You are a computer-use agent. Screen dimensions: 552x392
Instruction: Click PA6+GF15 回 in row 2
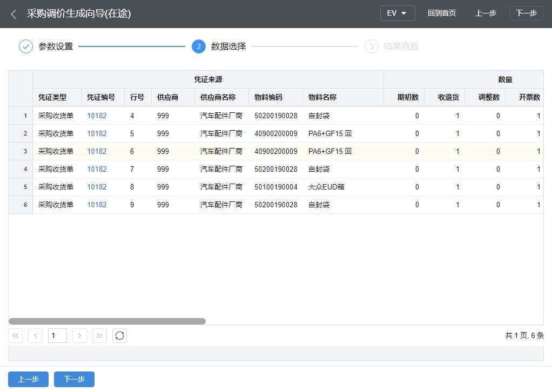pyautogui.click(x=330, y=134)
